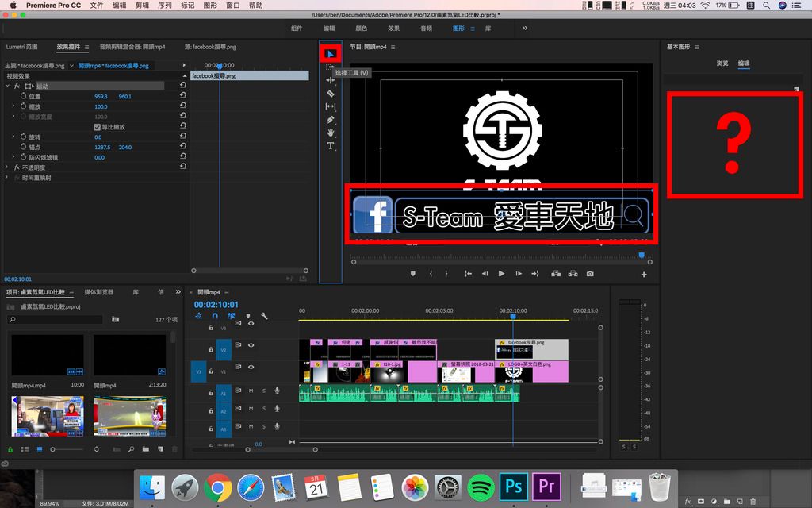This screenshot has height=508, width=812.
Task: Expand the Anti-flicker filter (防闪烁滤镜) parameter
Action: (x=13, y=157)
